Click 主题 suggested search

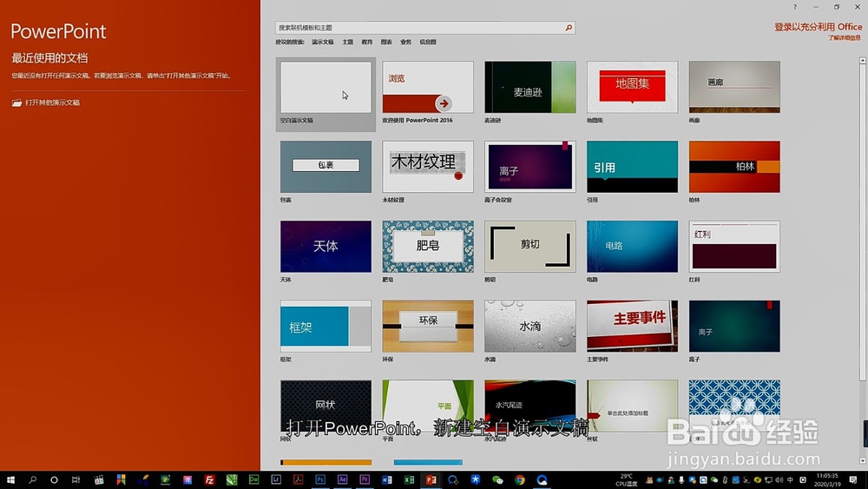click(x=348, y=42)
